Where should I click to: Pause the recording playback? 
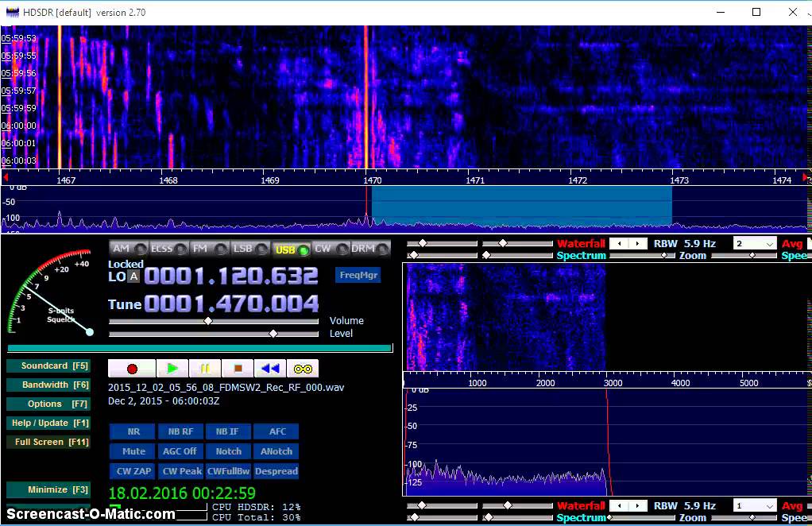[x=205, y=369]
